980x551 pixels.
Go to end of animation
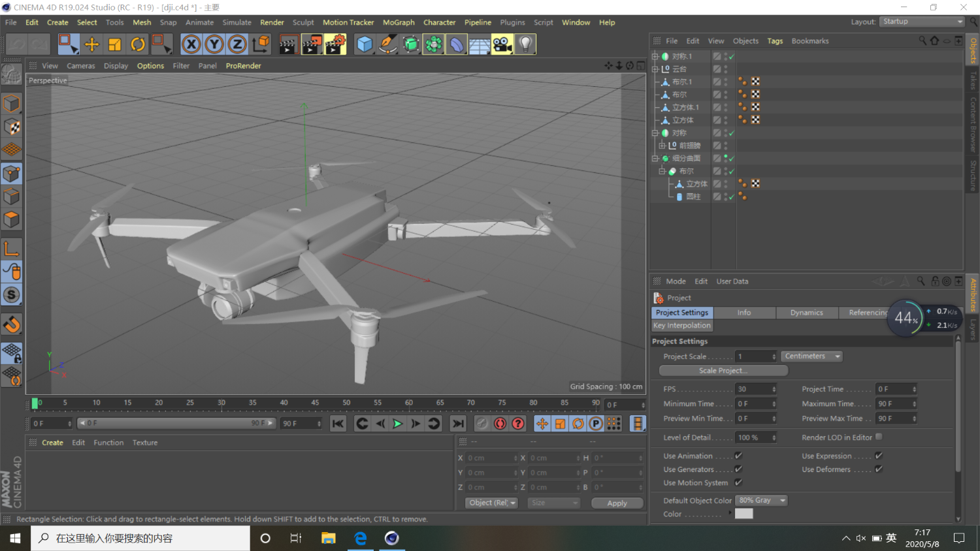458,424
